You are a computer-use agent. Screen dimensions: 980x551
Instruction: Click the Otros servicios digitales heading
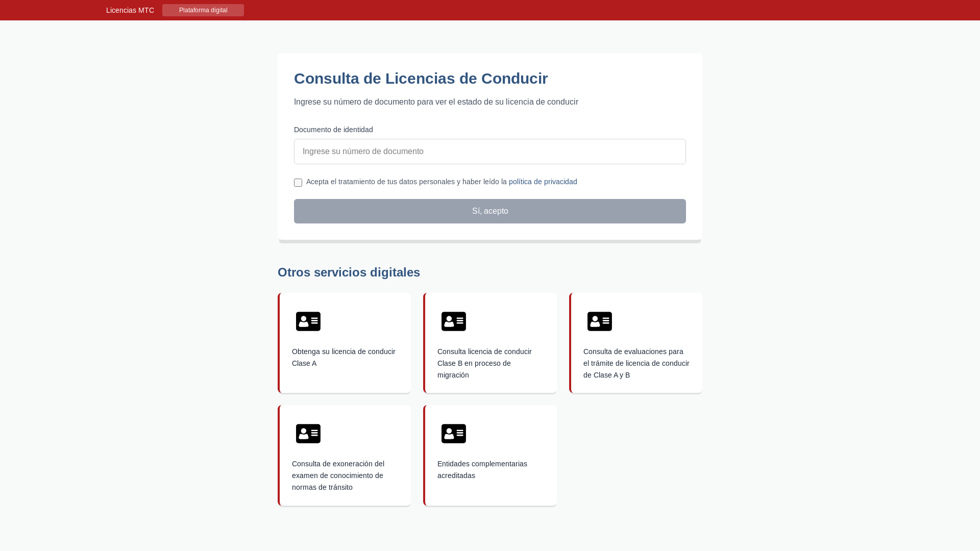tap(349, 272)
